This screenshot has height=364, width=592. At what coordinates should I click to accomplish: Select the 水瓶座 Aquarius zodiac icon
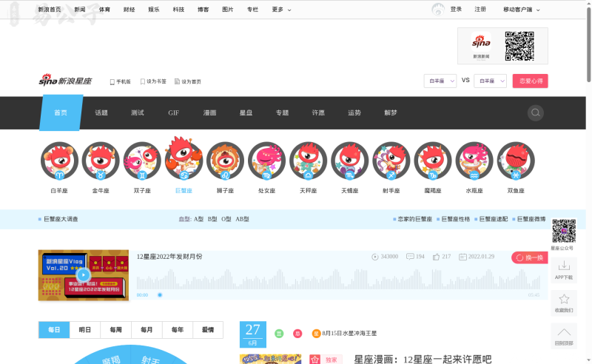click(x=474, y=161)
